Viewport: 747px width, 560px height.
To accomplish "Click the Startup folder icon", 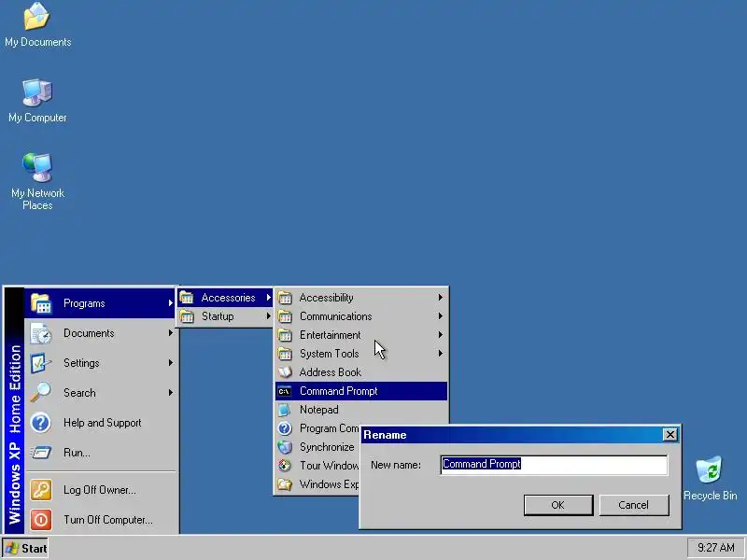I will click(187, 316).
